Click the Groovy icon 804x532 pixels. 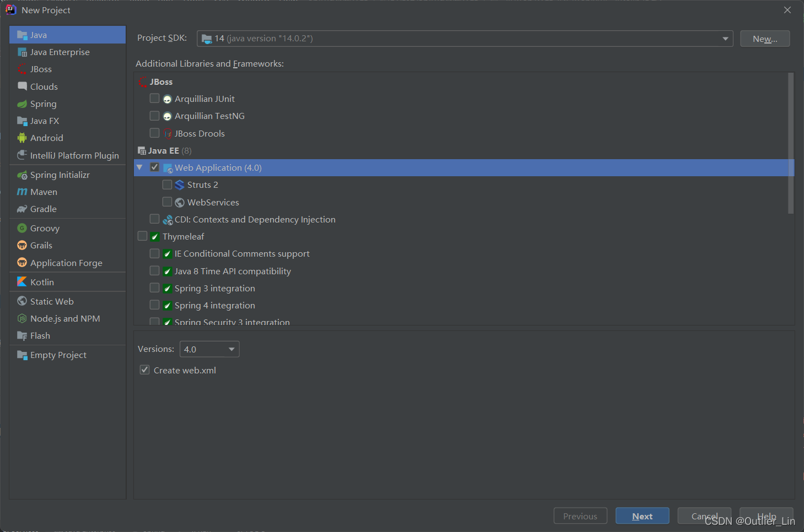[x=22, y=228]
